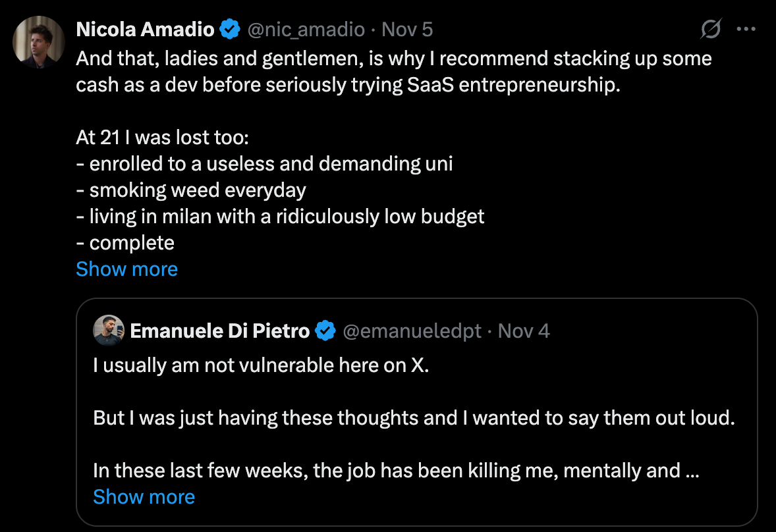Click the 'At 21 I was lost too' line
Viewport: 776px width, 532px height.
pos(161,138)
